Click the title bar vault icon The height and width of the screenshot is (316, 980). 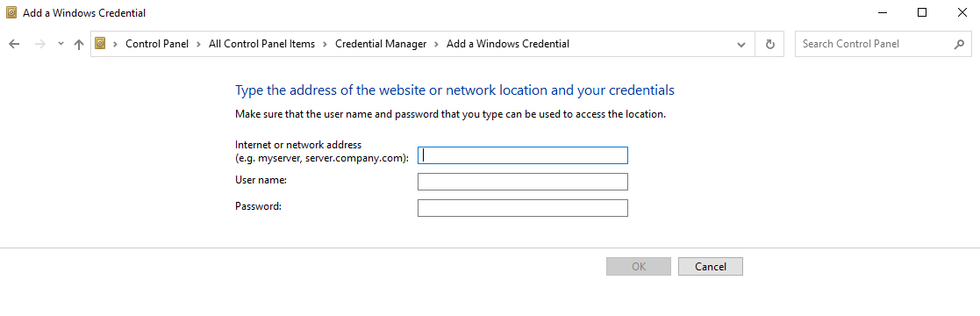pyautogui.click(x=11, y=12)
